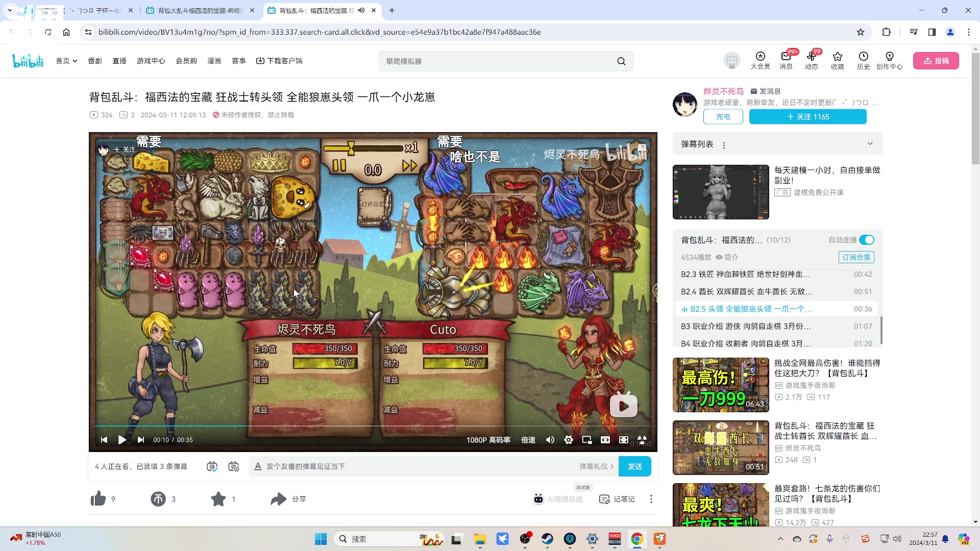Switch to second browser tab 背包大乱斗
980x551 pixels.
[x=200, y=10]
